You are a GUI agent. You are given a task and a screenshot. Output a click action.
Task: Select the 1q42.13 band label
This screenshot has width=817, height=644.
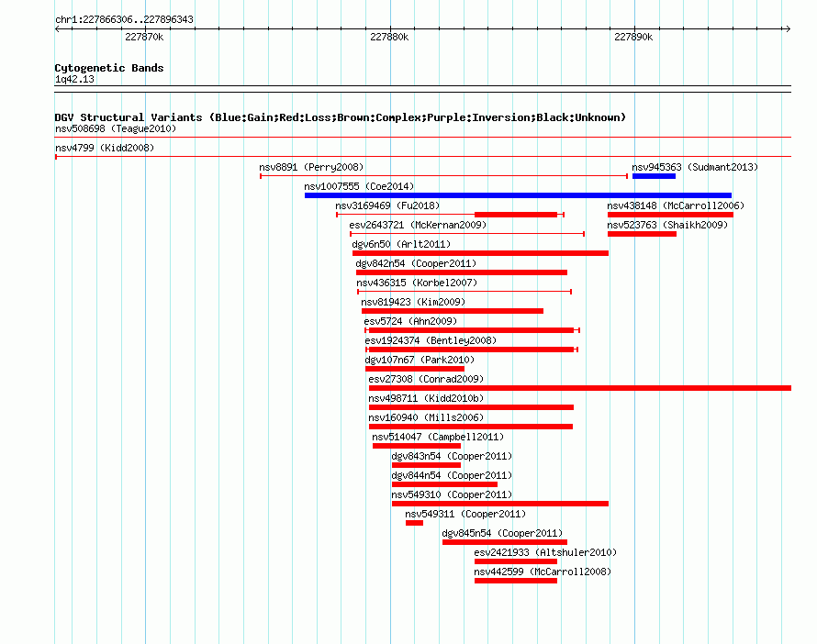coord(74,79)
